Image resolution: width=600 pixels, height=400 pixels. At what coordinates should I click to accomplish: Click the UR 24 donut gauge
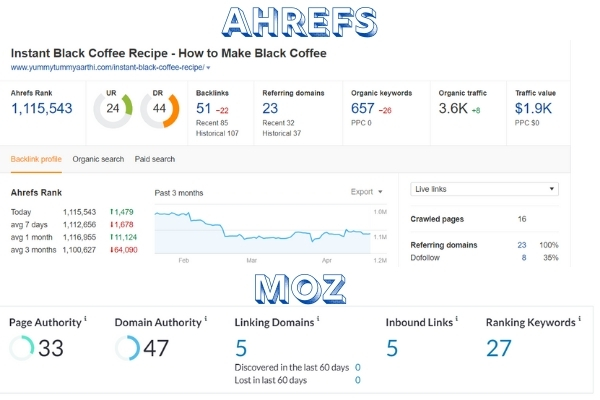(113, 109)
